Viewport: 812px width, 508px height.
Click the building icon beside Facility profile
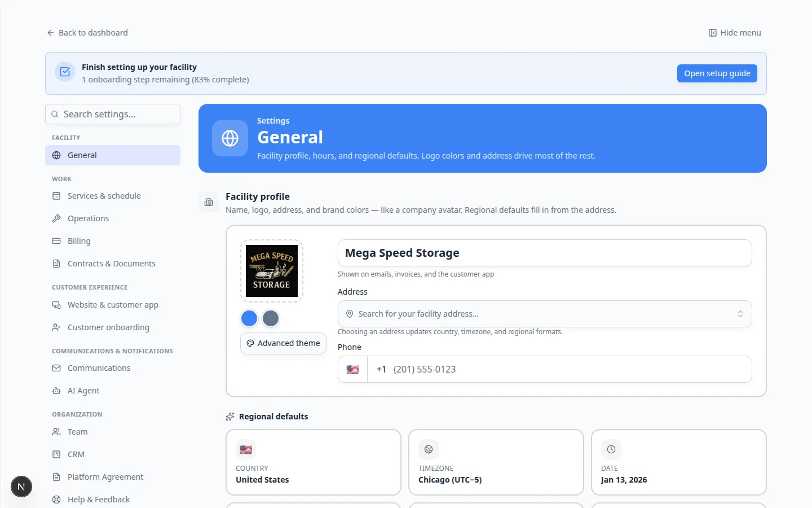(x=209, y=202)
